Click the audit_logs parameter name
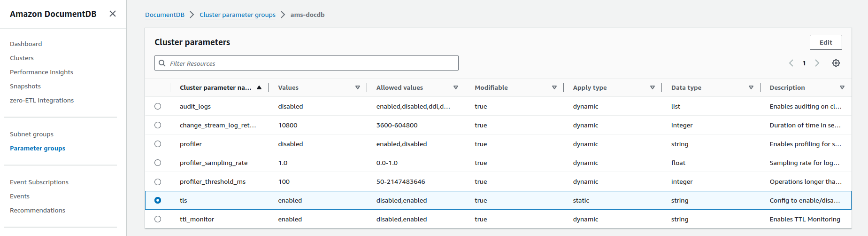This screenshot has height=236, width=868. point(195,106)
